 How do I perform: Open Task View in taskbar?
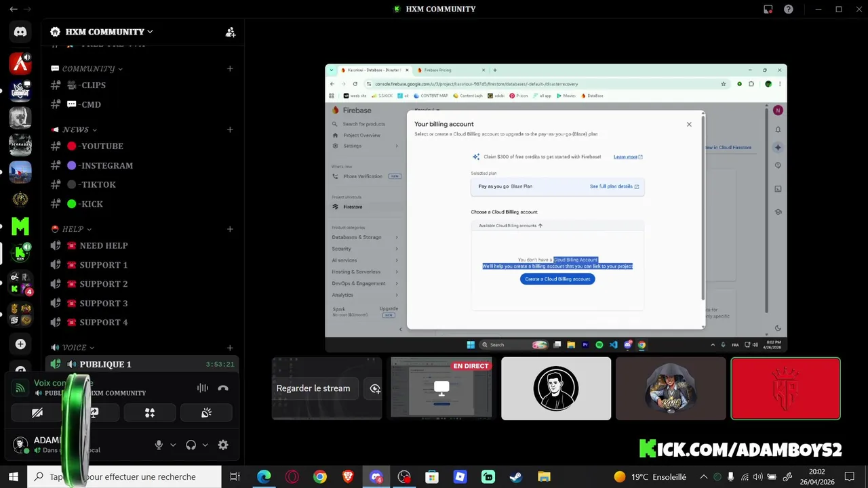235,476
